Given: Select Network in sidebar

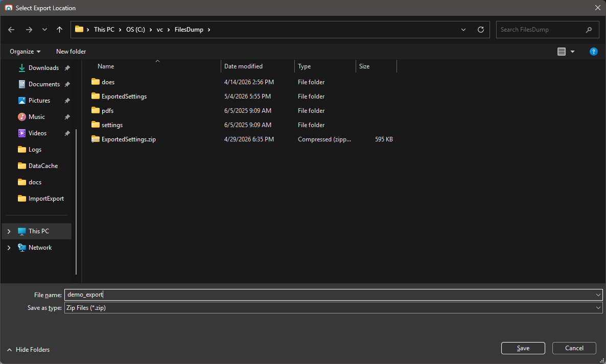Looking at the screenshot, I should pos(40,248).
